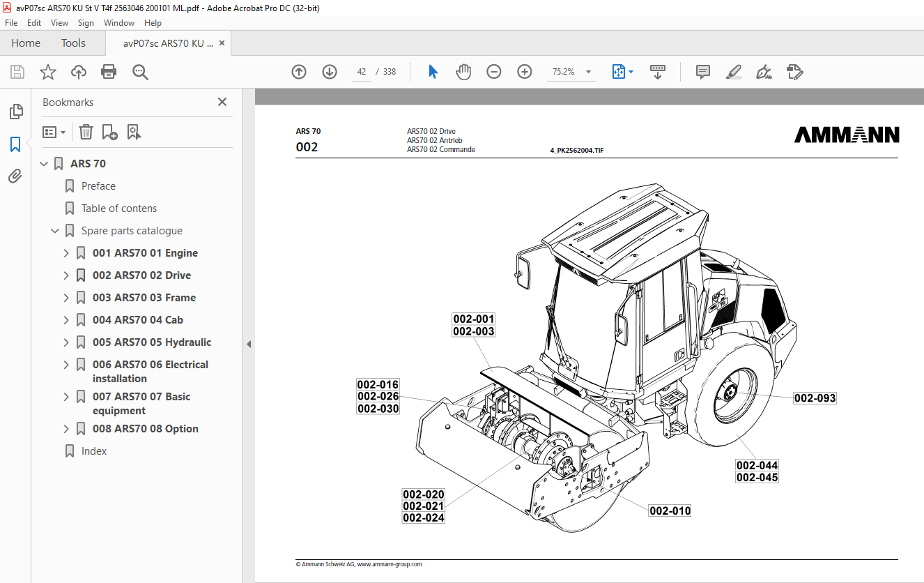This screenshot has width=924, height=583.
Task: Click part label 002-001 in the diagram
Action: pyautogui.click(x=474, y=319)
